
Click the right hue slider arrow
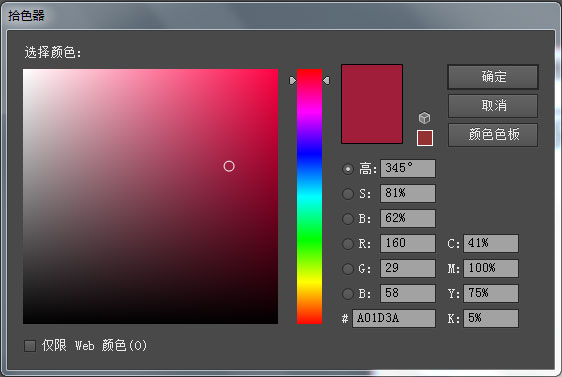[326, 81]
